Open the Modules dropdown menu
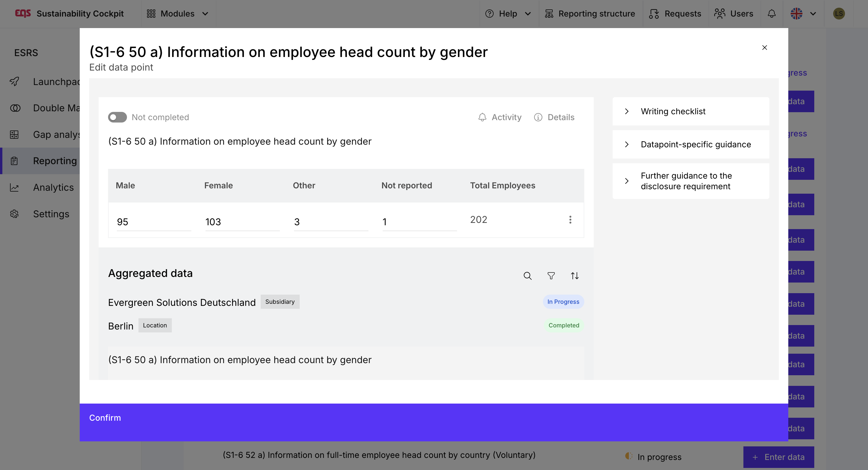 click(178, 14)
